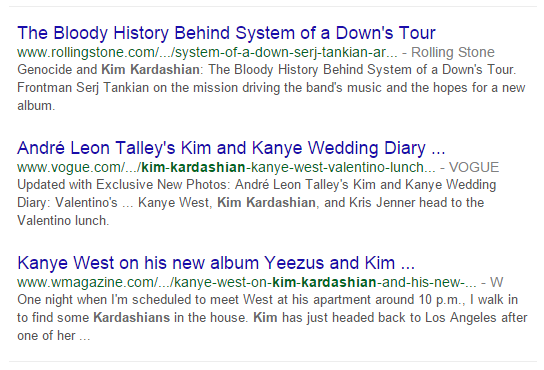The height and width of the screenshot is (370, 544).
Task: Click "Valentino lunch." ending the Vogue snippet
Action: point(63,220)
